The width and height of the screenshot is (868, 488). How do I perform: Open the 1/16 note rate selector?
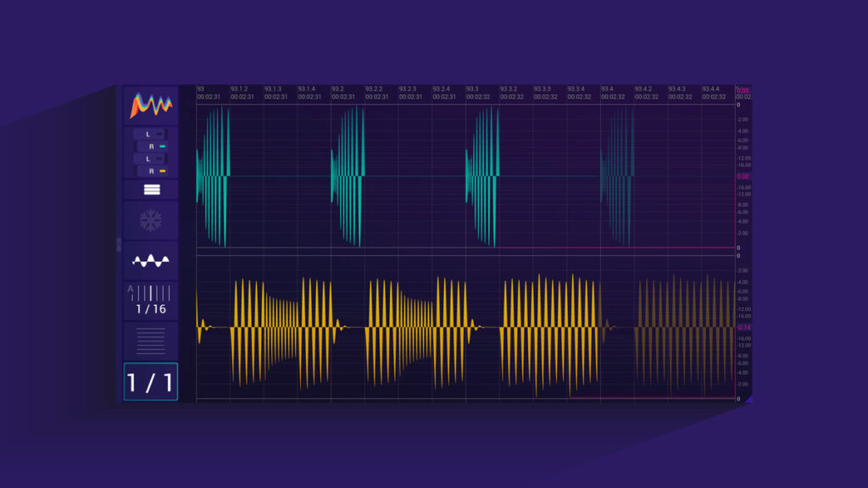click(x=149, y=308)
